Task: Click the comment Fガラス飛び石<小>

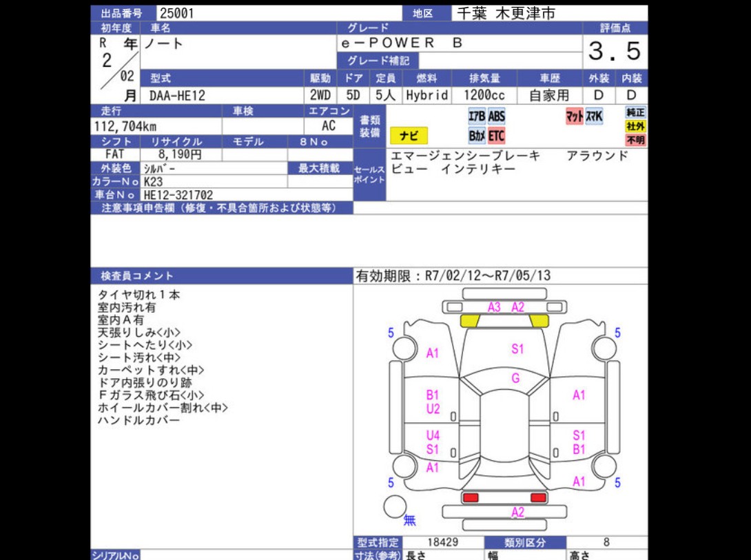Action: tap(151, 395)
